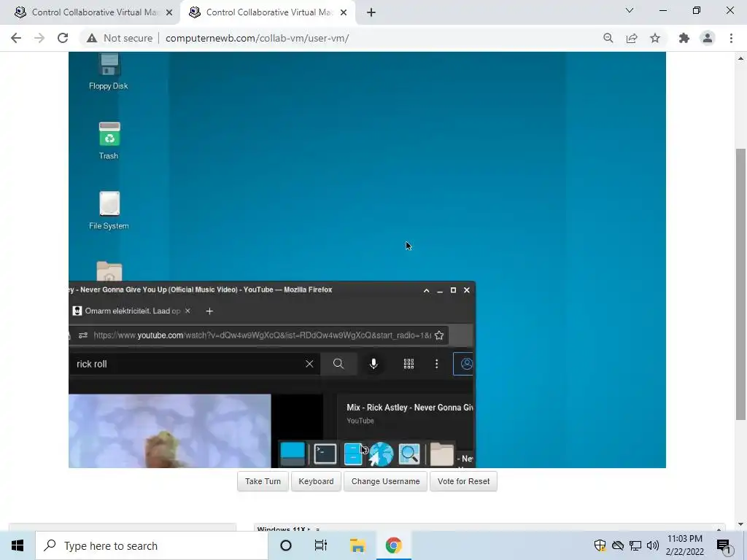Click the YouTube sign-in account icon
Viewport: 747px width, 560px height.
pos(464,364)
